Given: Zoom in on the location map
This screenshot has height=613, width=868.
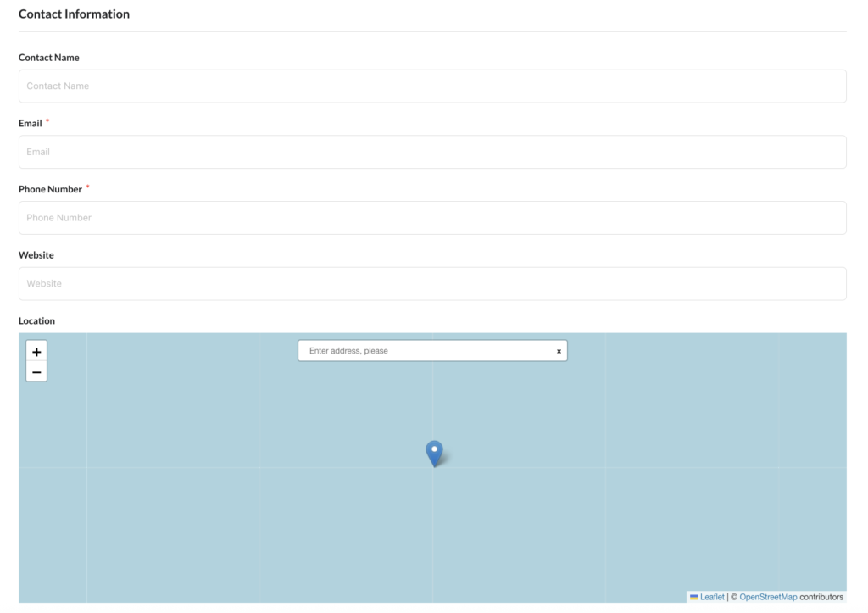Looking at the screenshot, I should point(36,351).
